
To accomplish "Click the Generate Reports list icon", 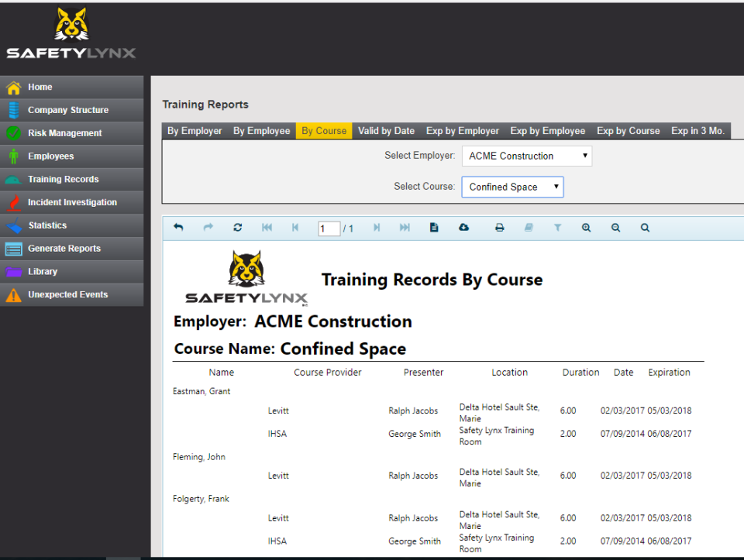I will click(14, 249).
